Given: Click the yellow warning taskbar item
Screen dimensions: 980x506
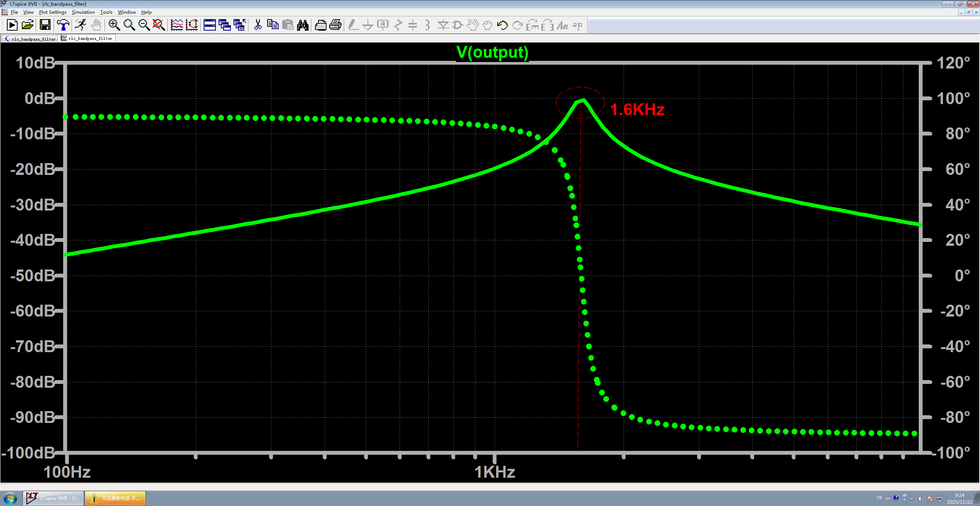Looking at the screenshot, I should click(115, 498).
